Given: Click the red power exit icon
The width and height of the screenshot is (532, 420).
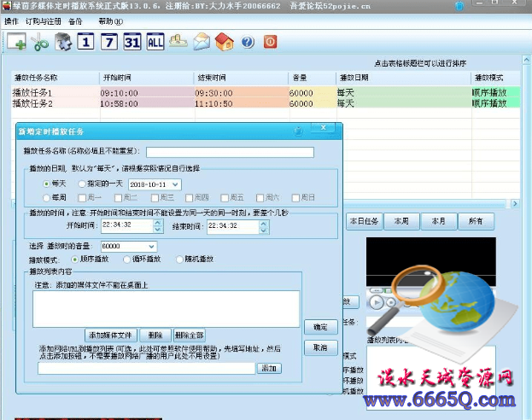Looking at the screenshot, I should click(271, 42).
